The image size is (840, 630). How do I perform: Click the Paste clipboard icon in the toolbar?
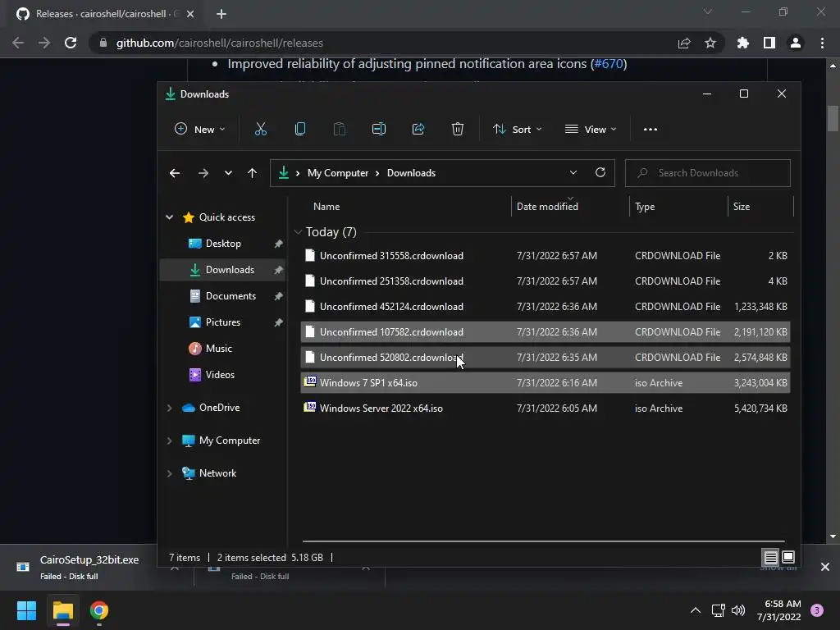339,129
